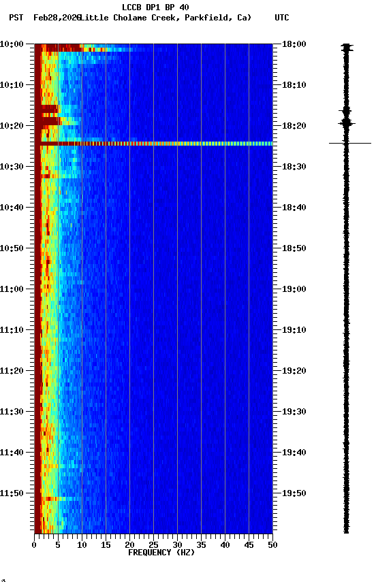Click the '10:10' PST time label
The width and height of the screenshot is (376, 588).
pyautogui.click(x=12, y=85)
